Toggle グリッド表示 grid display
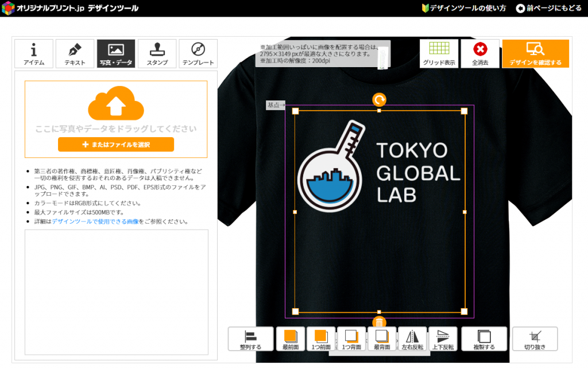588x369 pixels. coord(439,53)
